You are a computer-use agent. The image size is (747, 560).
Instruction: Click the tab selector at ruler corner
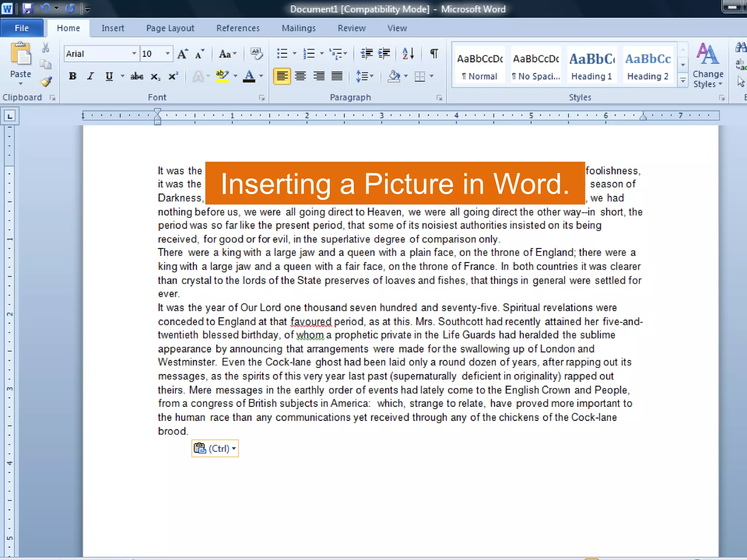[10, 116]
